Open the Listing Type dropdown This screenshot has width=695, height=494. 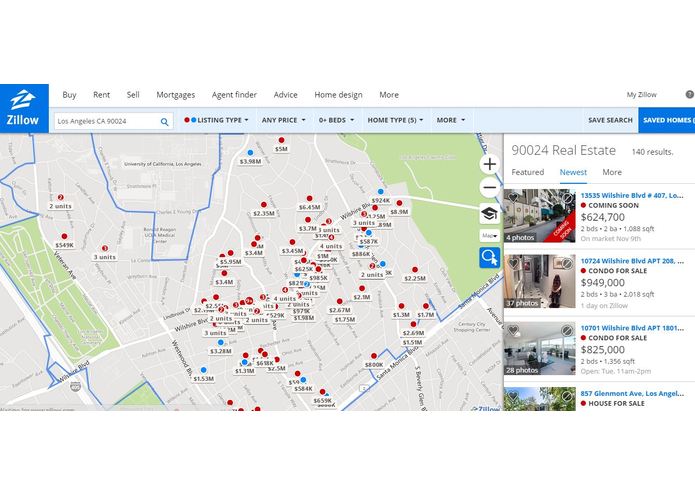pos(216,120)
